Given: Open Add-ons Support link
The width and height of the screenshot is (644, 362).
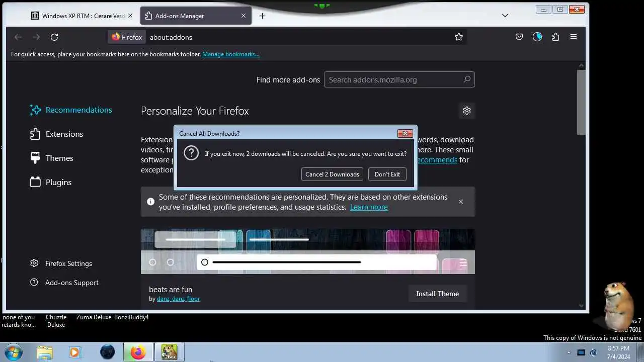Looking at the screenshot, I should (x=64, y=282).
